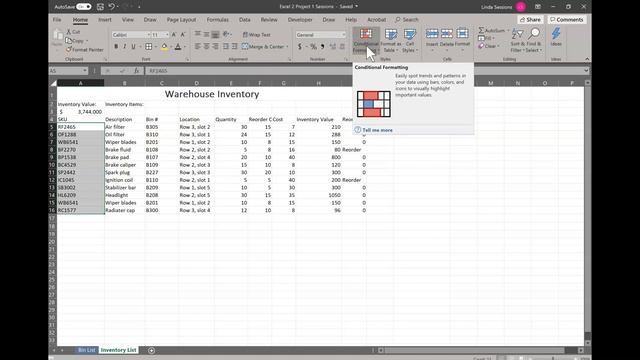Switch to the Data tab
This screenshot has width=640, height=360.
point(244,20)
